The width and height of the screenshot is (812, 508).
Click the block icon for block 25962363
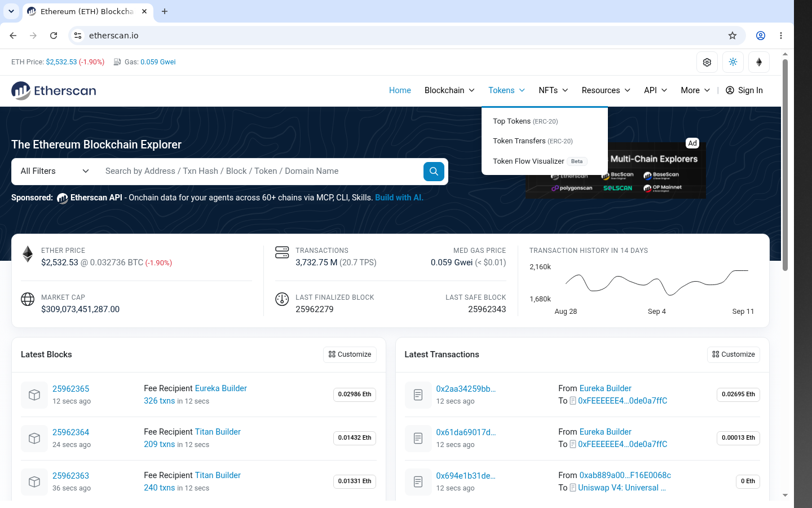[34, 481]
